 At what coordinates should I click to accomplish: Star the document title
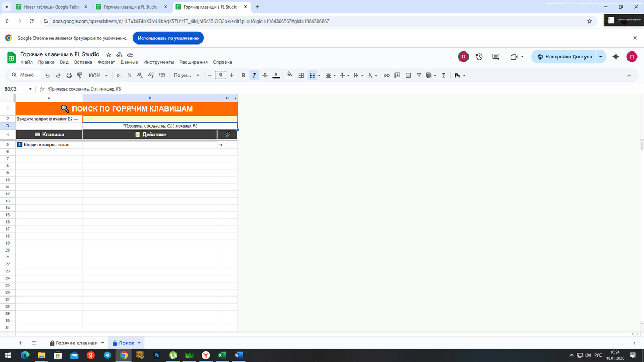pos(108,55)
